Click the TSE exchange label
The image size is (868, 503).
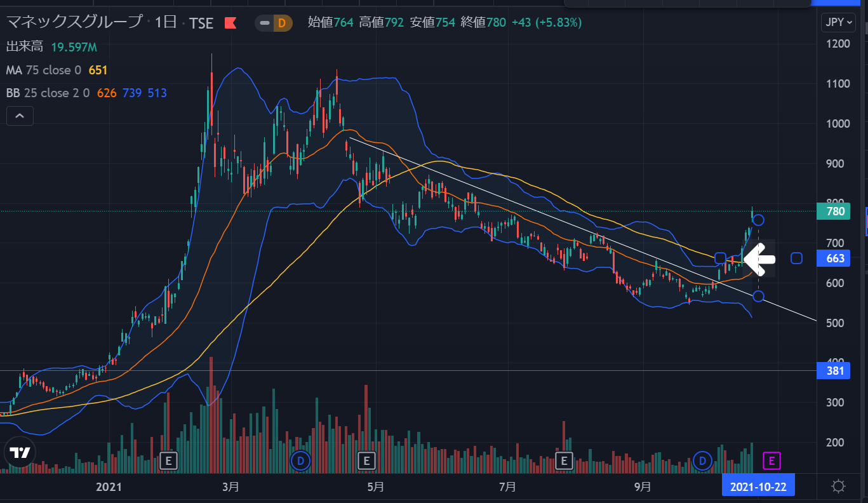coord(201,23)
